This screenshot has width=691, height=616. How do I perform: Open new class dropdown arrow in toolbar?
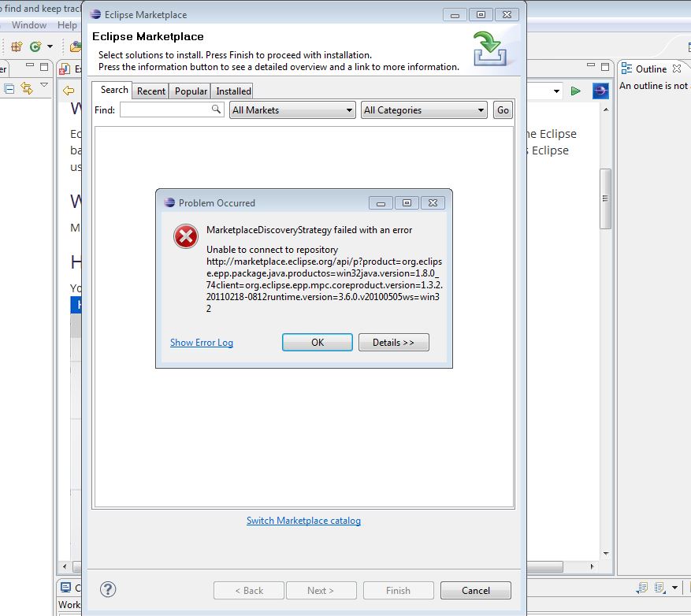[50, 46]
